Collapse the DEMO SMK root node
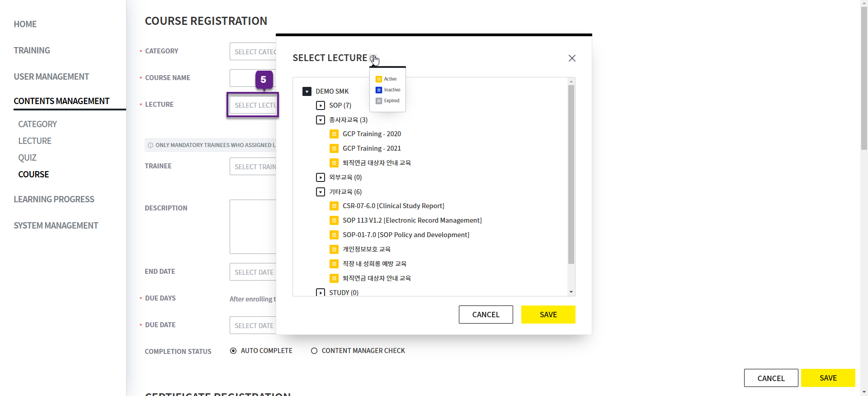The image size is (868, 396). tap(307, 91)
